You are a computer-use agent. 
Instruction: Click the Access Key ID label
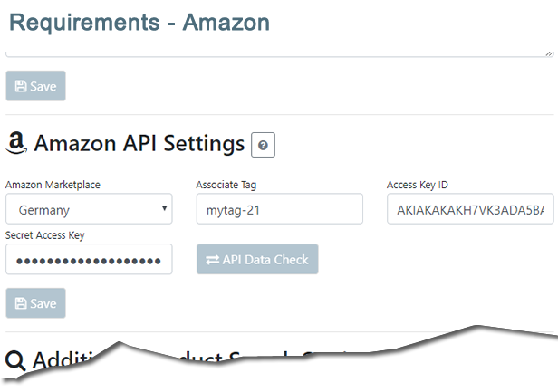pyautogui.click(x=417, y=185)
